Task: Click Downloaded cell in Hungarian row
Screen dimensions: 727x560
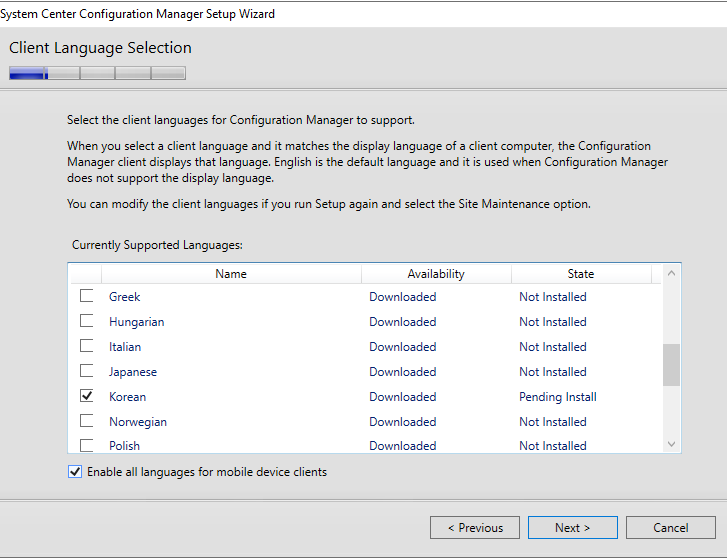Action: coord(403,322)
